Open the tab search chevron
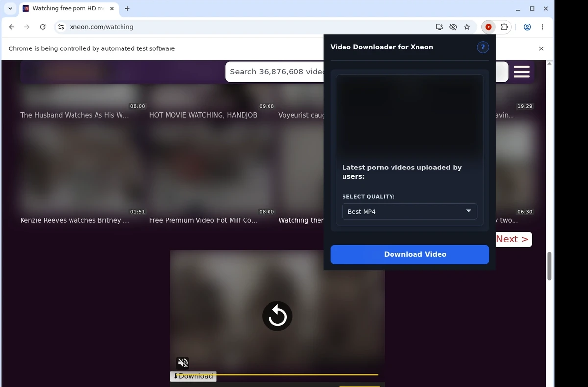Viewport: 588px width, 387px height. point(10,8)
